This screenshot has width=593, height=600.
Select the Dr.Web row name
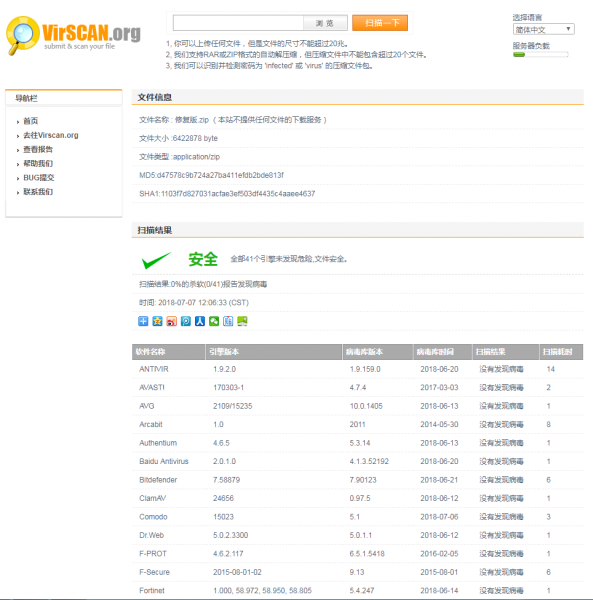(x=152, y=535)
